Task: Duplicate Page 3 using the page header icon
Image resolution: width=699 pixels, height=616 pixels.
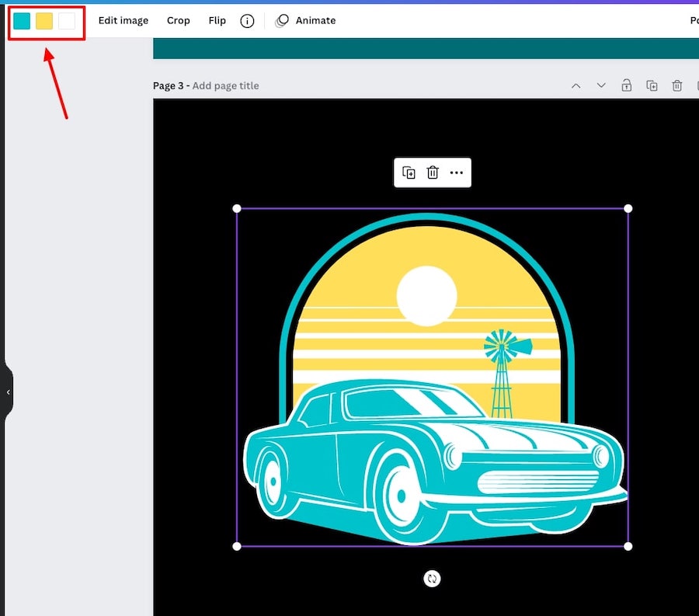Action: pyautogui.click(x=652, y=85)
